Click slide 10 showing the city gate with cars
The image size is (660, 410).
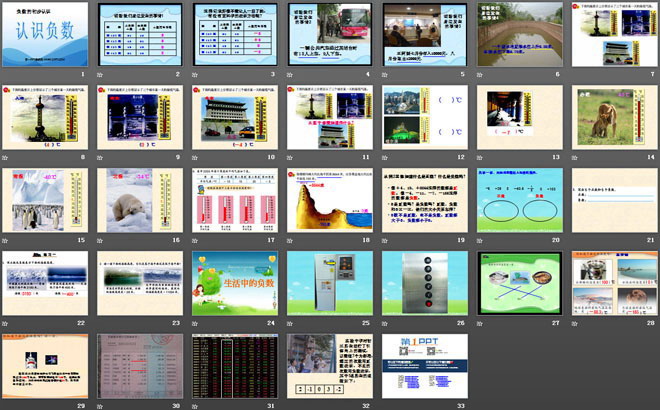point(232,118)
